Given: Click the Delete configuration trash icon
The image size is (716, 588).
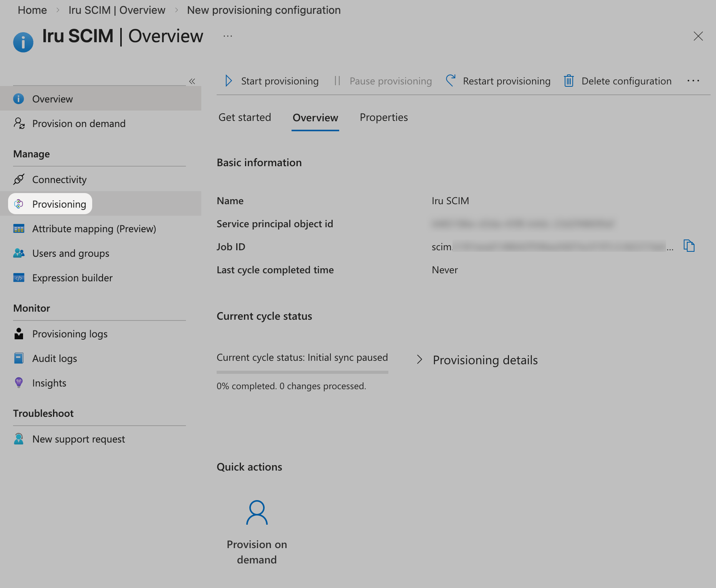Looking at the screenshot, I should [x=569, y=81].
